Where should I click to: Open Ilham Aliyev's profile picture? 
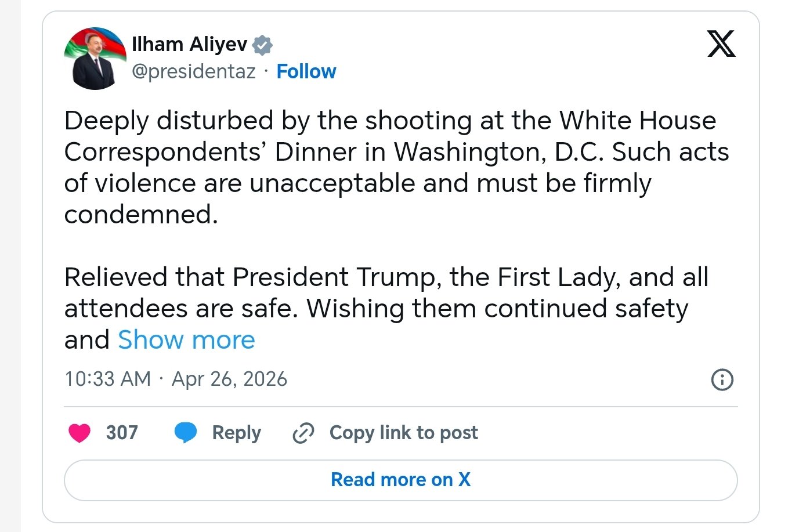point(95,59)
